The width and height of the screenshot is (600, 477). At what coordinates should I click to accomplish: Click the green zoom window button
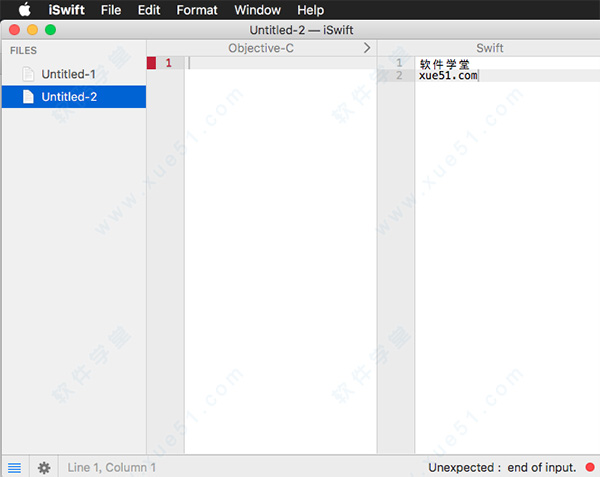click(50, 30)
